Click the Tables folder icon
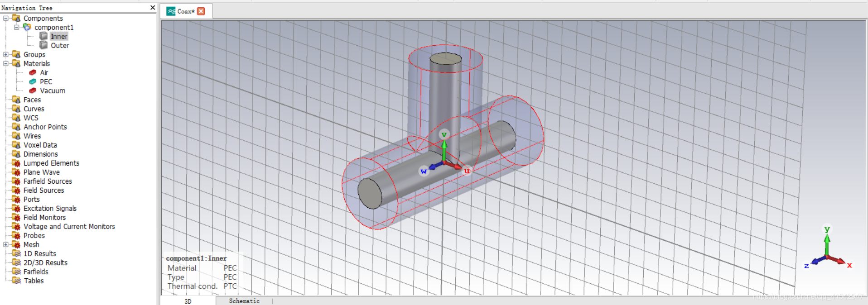The height and width of the screenshot is (305, 868). click(16, 281)
